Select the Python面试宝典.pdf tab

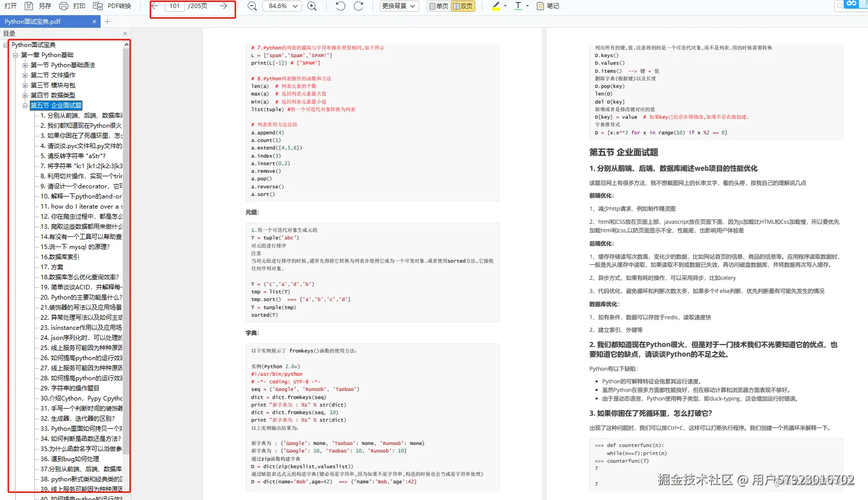pyautogui.click(x=49, y=21)
